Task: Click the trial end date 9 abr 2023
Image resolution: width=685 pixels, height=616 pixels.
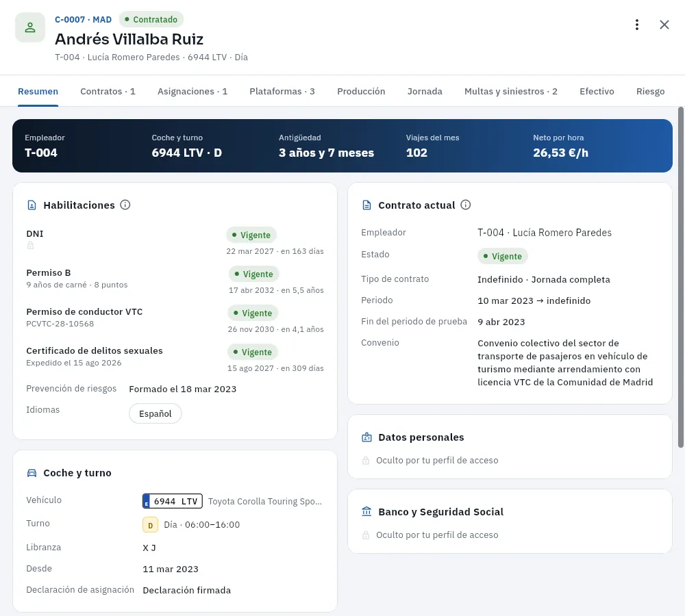Action: click(x=501, y=322)
